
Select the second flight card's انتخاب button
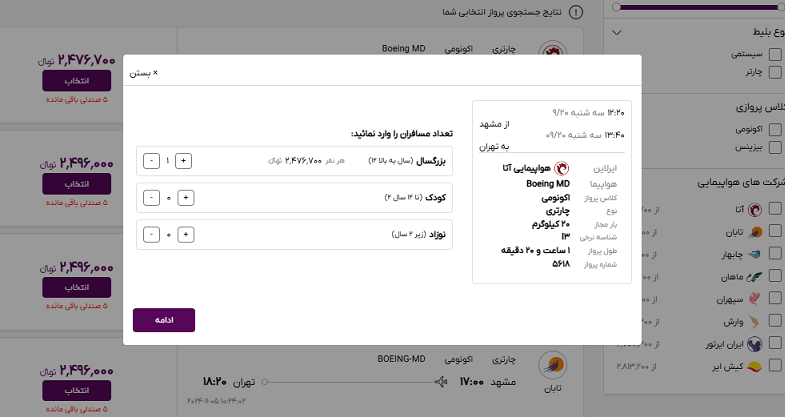click(x=77, y=184)
